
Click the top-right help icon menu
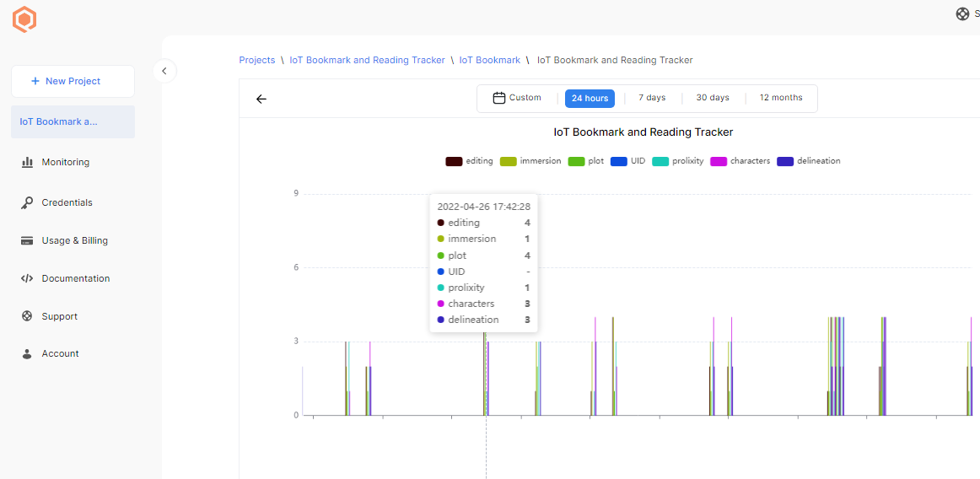(962, 13)
